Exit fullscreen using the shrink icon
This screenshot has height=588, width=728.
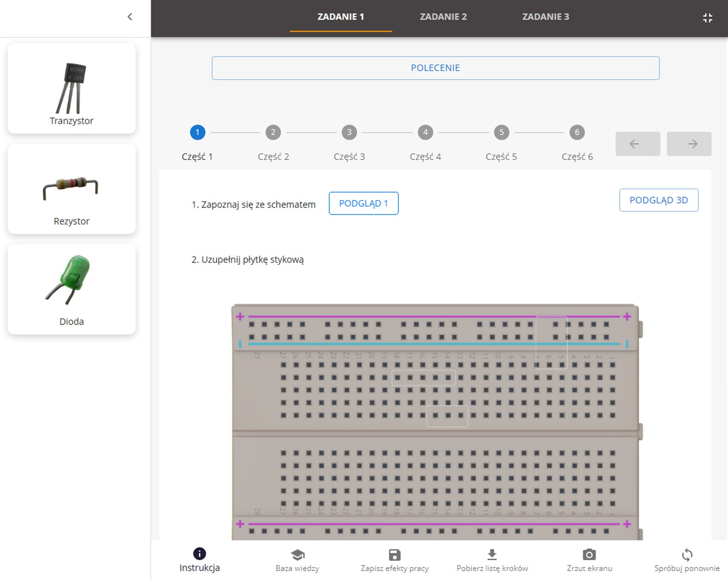[707, 18]
